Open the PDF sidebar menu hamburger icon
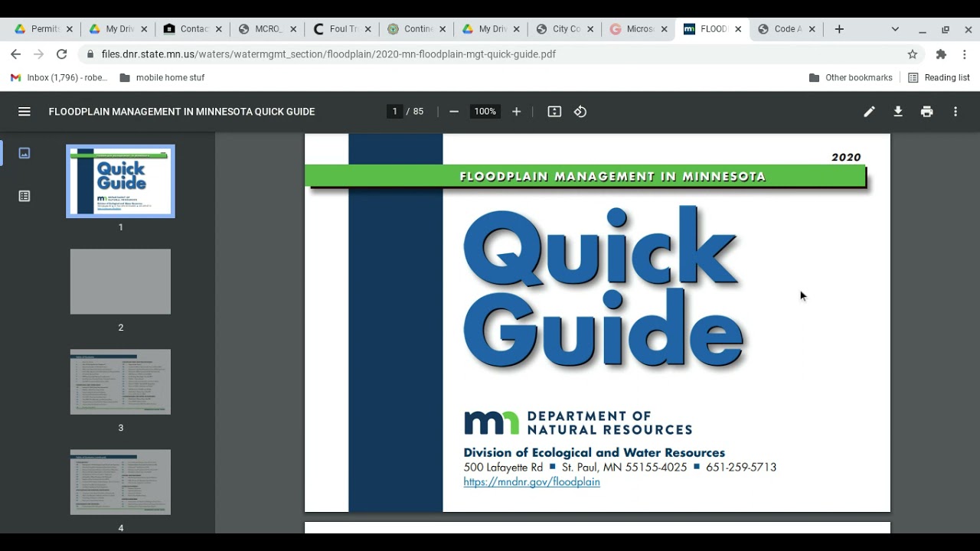The height and width of the screenshot is (551, 980). click(24, 112)
